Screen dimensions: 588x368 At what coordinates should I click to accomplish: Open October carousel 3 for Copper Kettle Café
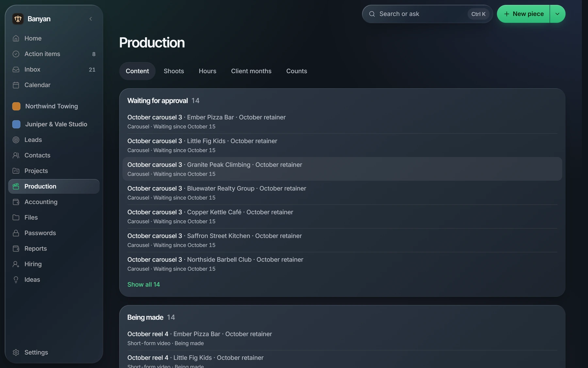tap(342, 216)
